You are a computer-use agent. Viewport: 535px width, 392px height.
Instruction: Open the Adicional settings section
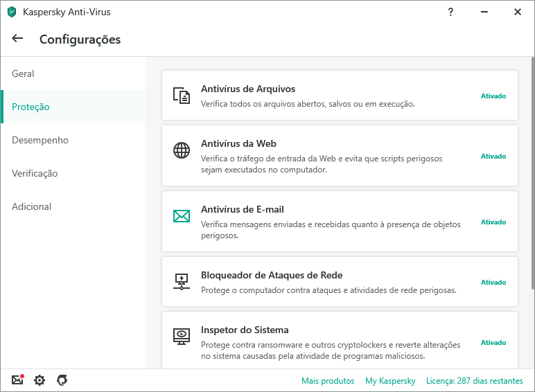tap(73, 206)
